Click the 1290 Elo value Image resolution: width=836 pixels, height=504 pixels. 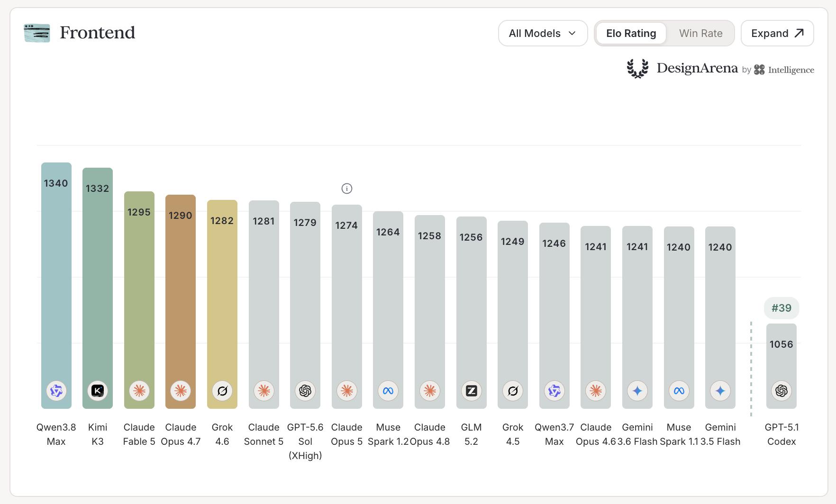(x=181, y=216)
